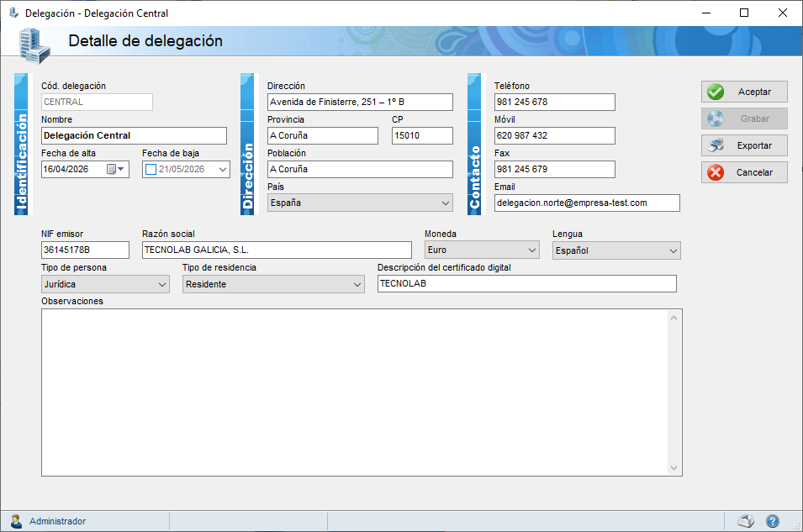The width and height of the screenshot is (803, 532).
Task: Click the Dirección address input field
Action: pyautogui.click(x=360, y=102)
